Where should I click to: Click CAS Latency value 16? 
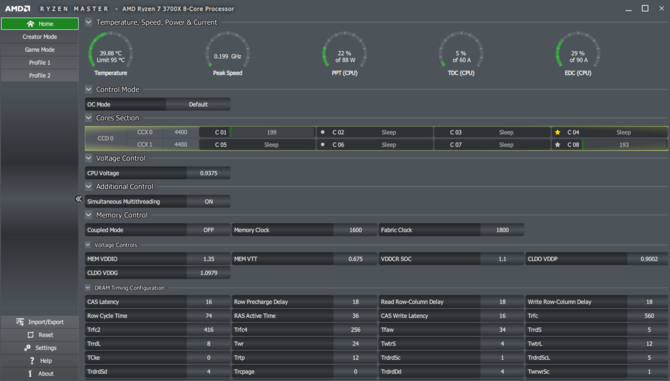(209, 302)
